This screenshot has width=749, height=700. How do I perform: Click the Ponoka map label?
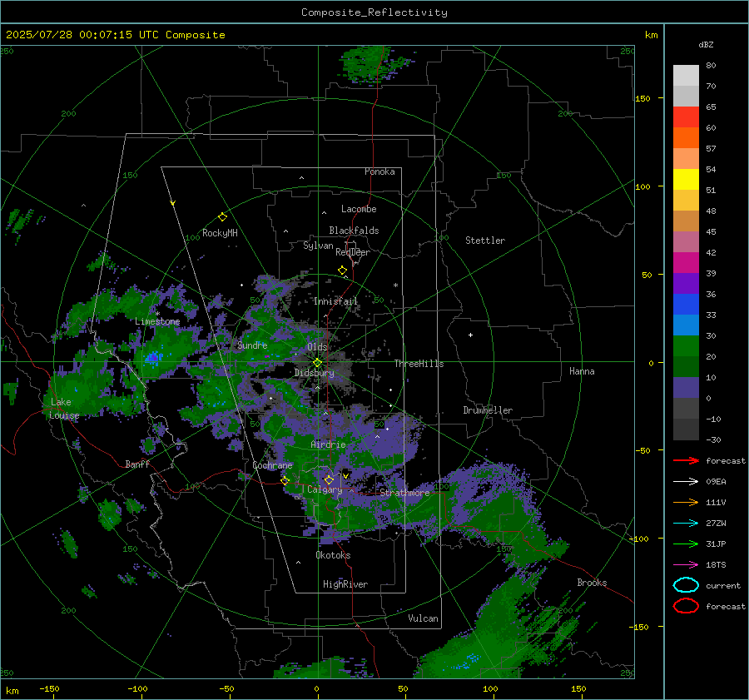tap(379, 171)
